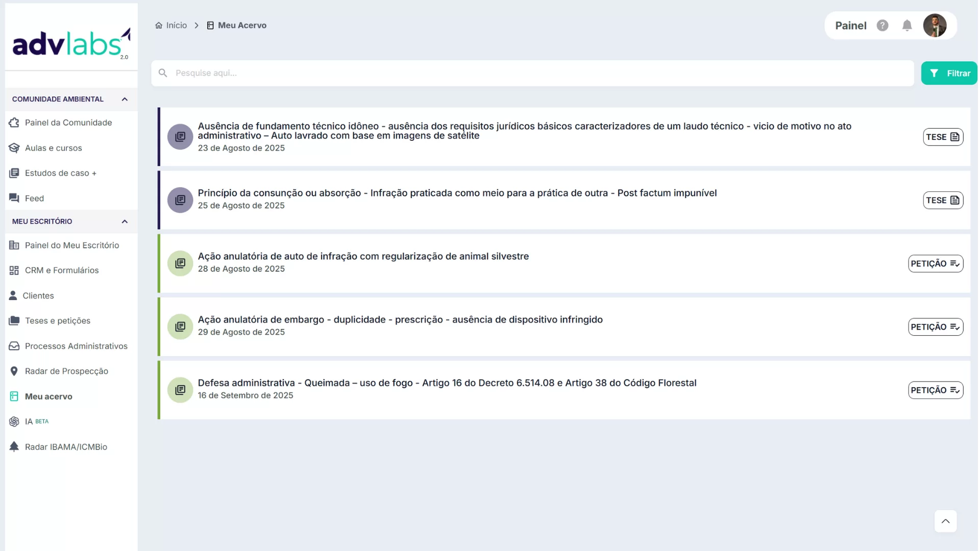Open the Petição tag on the animal silvestre entry
Image resolution: width=980 pixels, height=551 pixels.
pyautogui.click(x=935, y=263)
